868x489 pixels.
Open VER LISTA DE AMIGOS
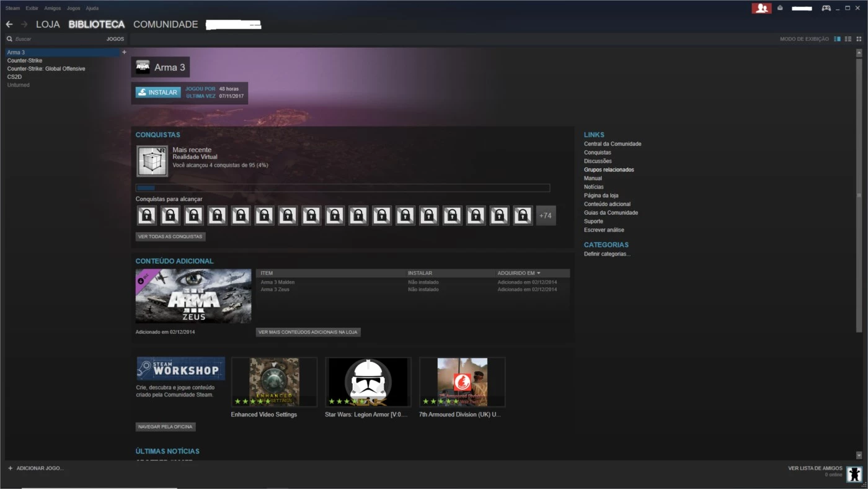coord(815,468)
